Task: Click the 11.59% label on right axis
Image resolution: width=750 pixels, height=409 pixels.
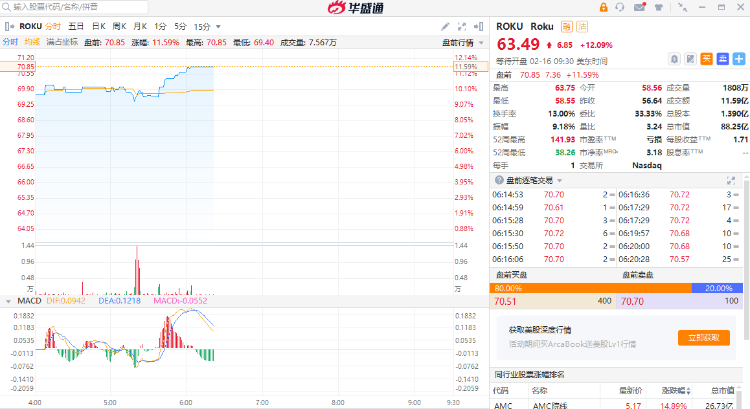Action: pos(471,66)
